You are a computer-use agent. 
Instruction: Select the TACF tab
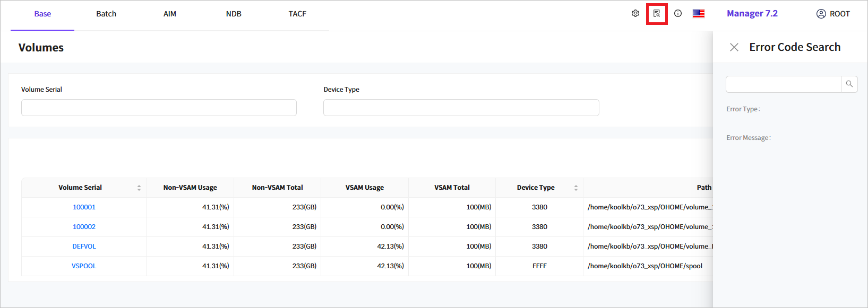pos(297,14)
